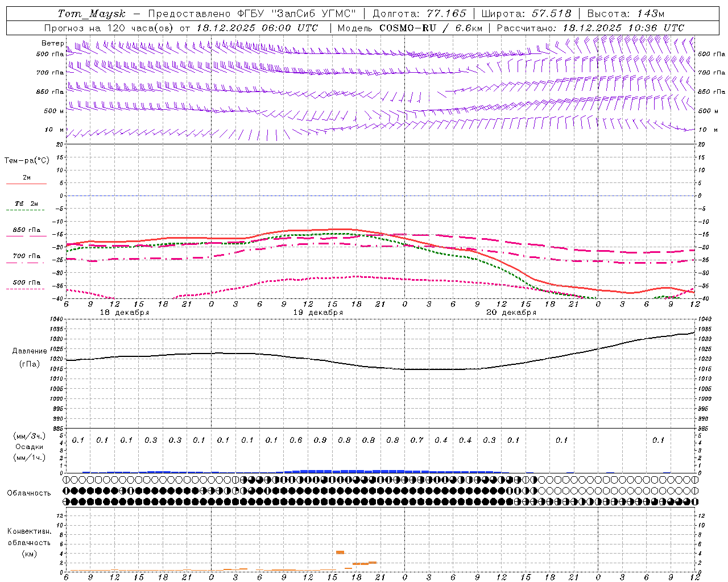
Task: Click the Td 2м dew point legend entry
Action: (x=27, y=203)
